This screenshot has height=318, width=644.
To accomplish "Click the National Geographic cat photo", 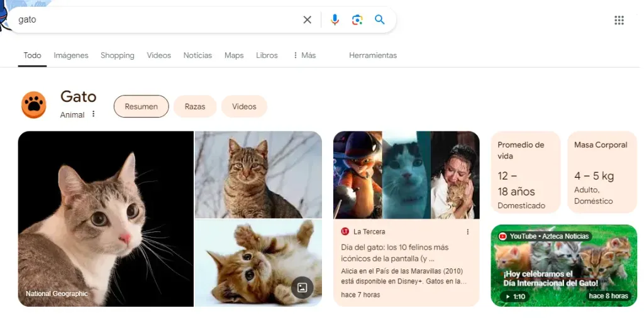I will (106, 219).
